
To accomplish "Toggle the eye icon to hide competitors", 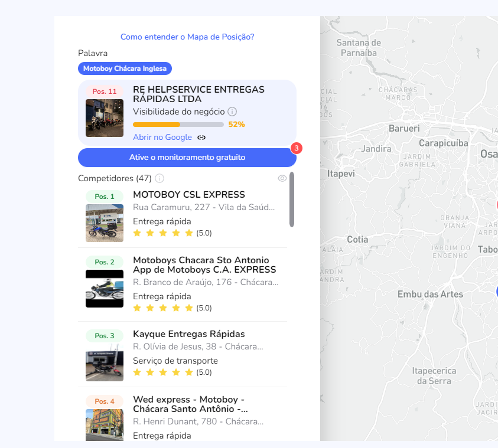I will click(x=282, y=178).
